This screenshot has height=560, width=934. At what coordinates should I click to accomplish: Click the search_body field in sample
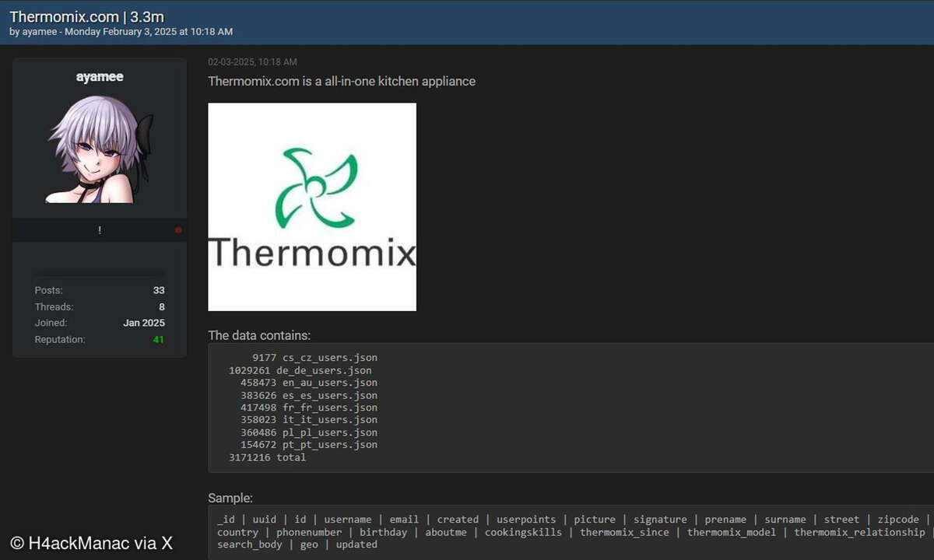coord(250,544)
